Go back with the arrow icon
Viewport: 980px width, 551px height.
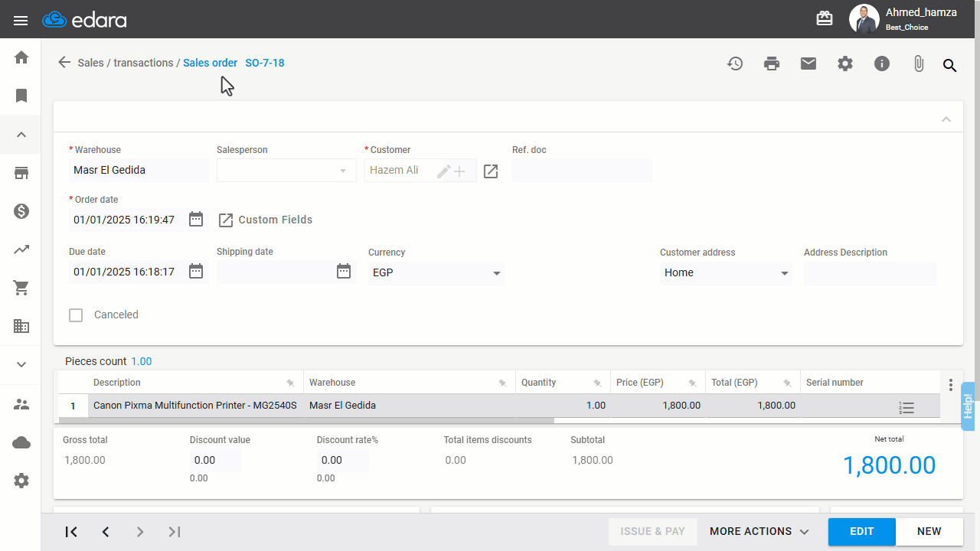(x=64, y=63)
